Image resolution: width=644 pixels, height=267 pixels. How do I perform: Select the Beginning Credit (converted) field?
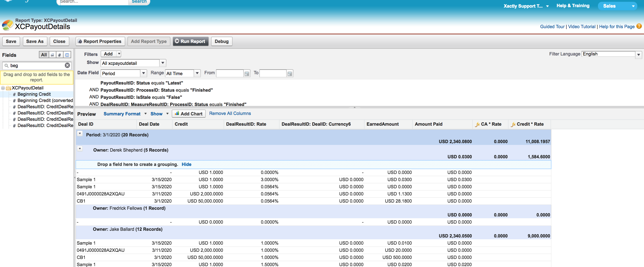(45, 100)
